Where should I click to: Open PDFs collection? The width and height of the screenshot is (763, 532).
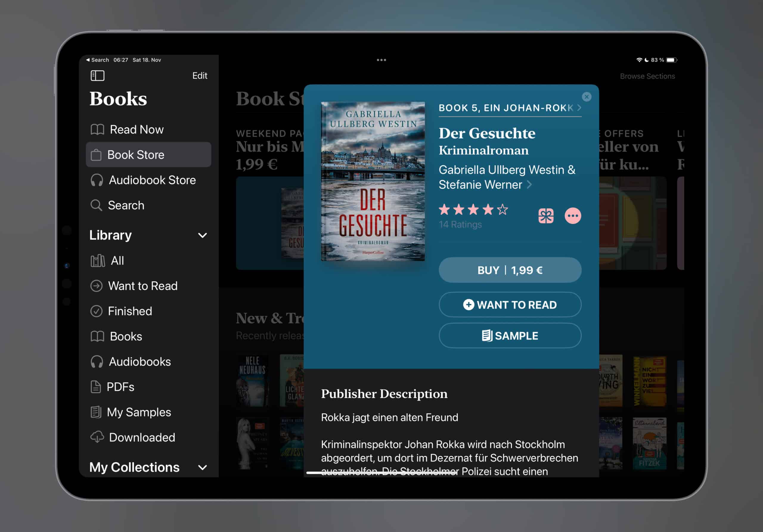point(148,387)
